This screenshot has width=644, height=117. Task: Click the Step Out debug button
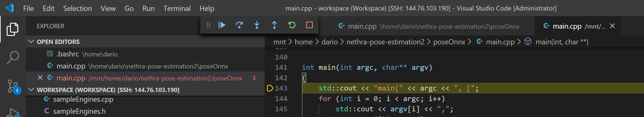pos(274,25)
